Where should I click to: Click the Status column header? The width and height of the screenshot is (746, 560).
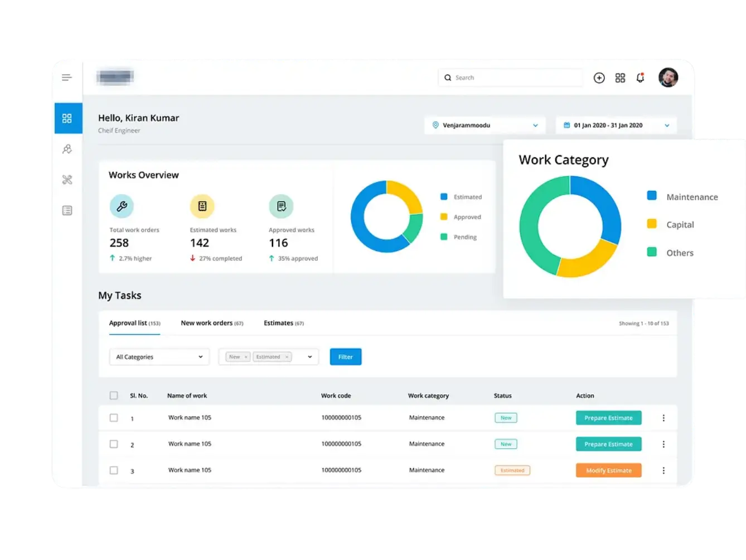point(502,395)
